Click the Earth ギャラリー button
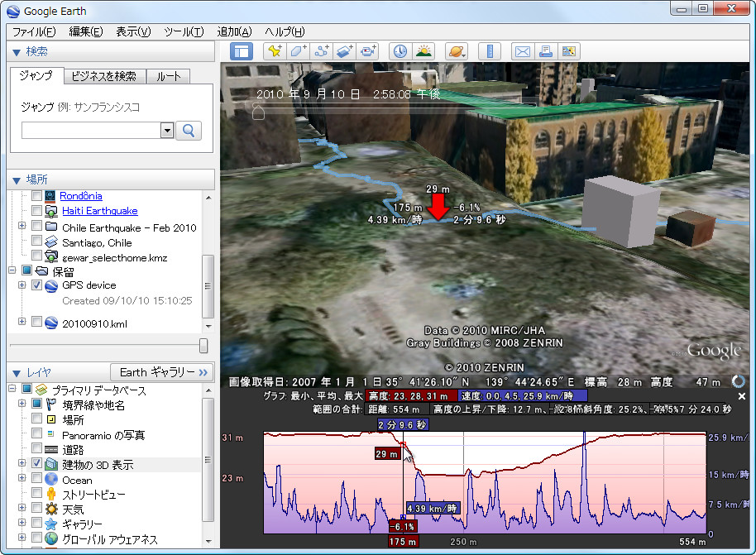 (x=162, y=371)
